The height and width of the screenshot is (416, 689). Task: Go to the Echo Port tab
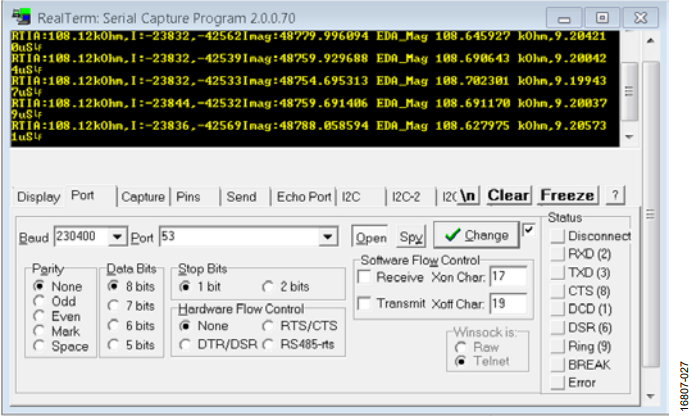[304, 197]
